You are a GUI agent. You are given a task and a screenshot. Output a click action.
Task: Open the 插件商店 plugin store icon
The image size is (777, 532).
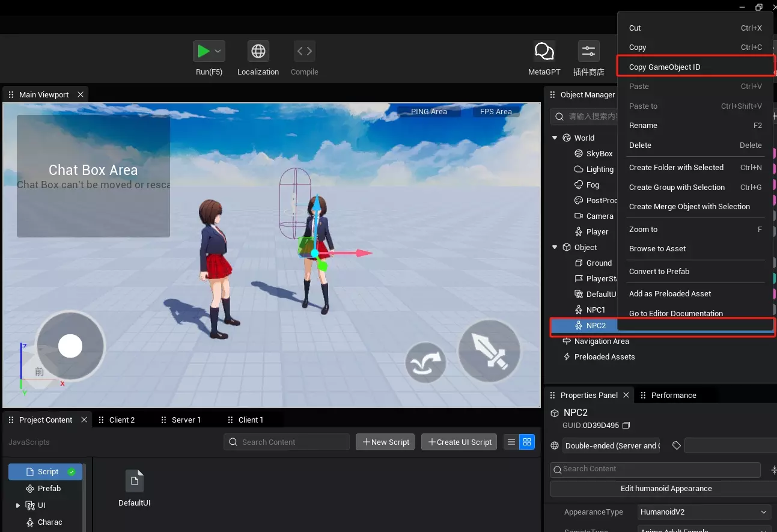589,51
